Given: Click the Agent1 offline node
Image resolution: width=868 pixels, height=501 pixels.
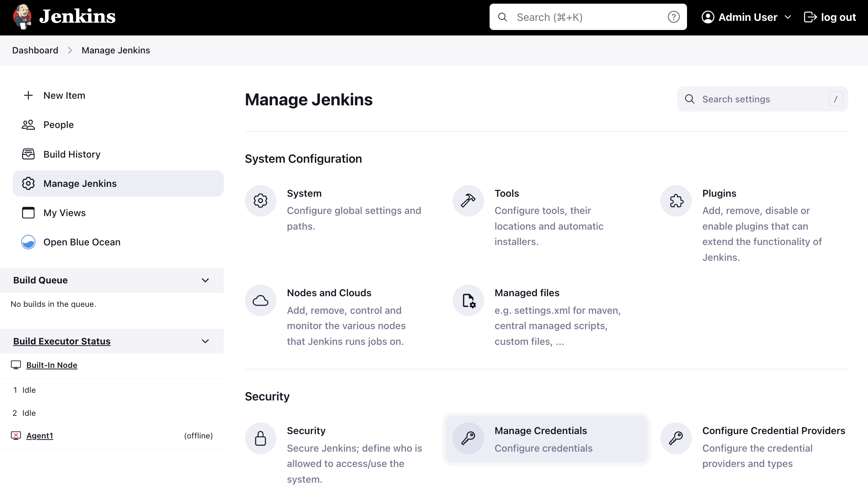Looking at the screenshot, I should pyautogui.click(x=39, y=436).
